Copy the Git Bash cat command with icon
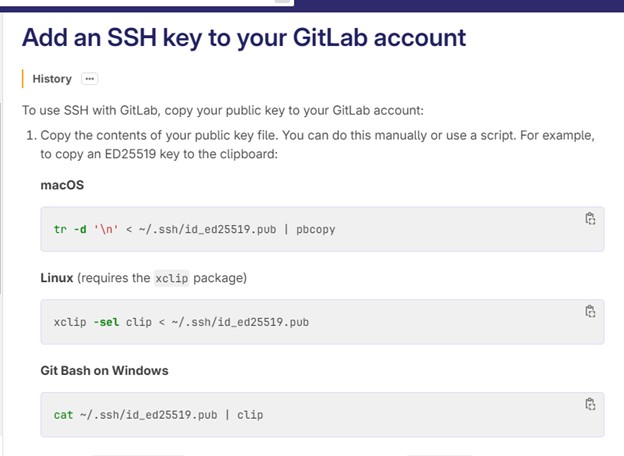This screenshot has width=624, height=456. click(590, 404)
